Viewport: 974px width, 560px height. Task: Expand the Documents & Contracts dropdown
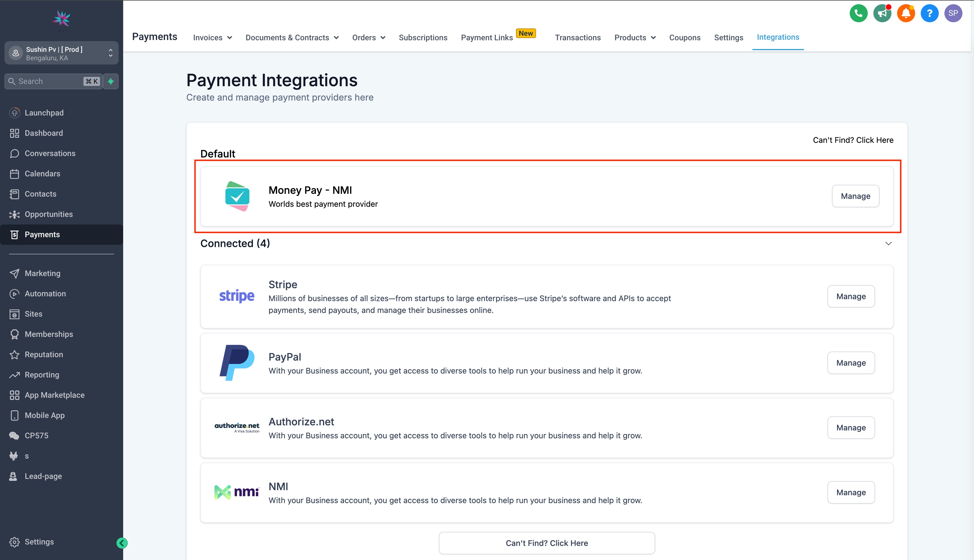[292, 38]
